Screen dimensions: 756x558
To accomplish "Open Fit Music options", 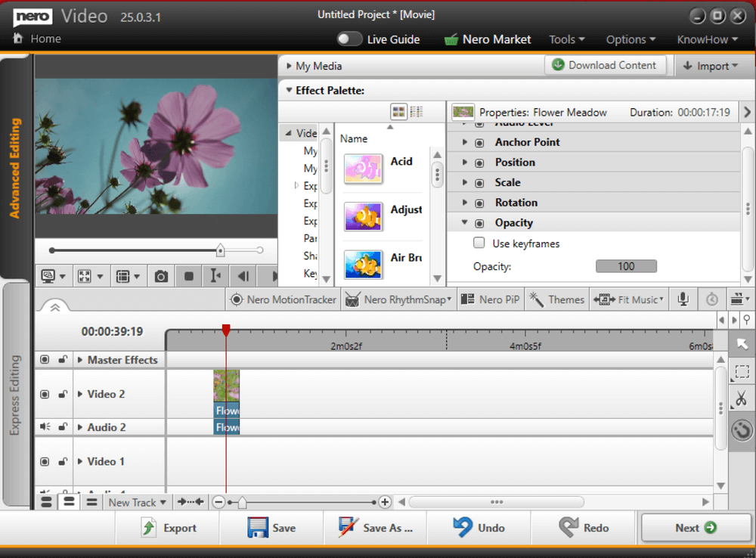I will click(629, 299).
